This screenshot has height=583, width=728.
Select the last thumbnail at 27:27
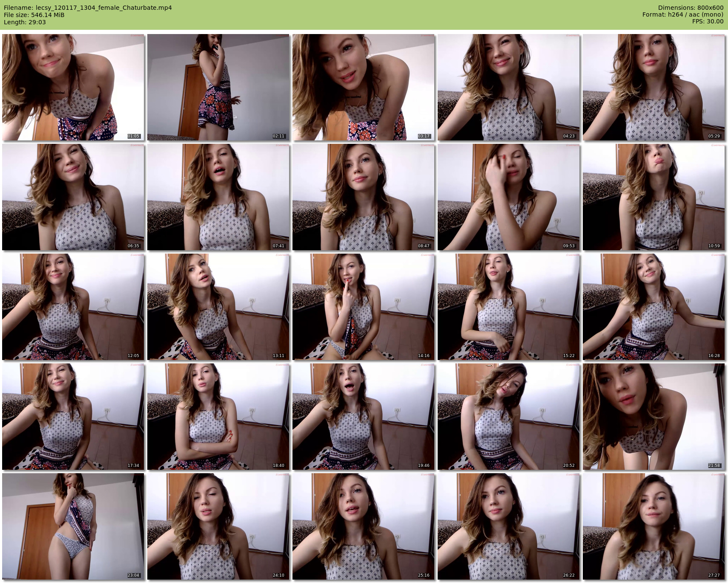[653, 526]
